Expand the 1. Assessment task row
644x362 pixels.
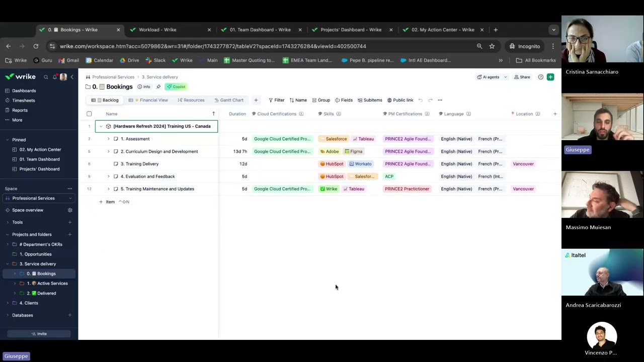pos(108,139)
